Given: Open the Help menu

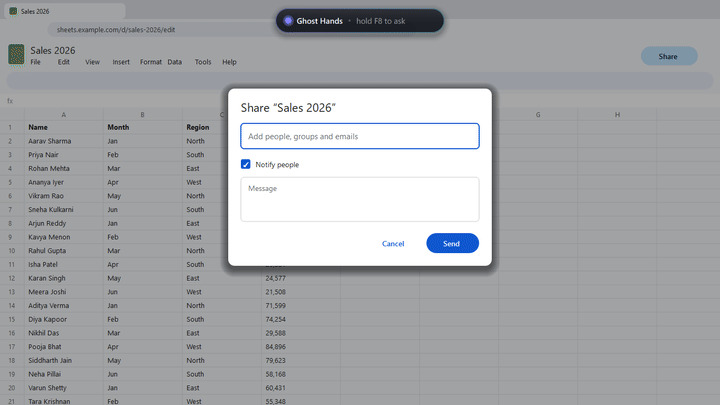Looking at the screenshot, I should (230, 62).
